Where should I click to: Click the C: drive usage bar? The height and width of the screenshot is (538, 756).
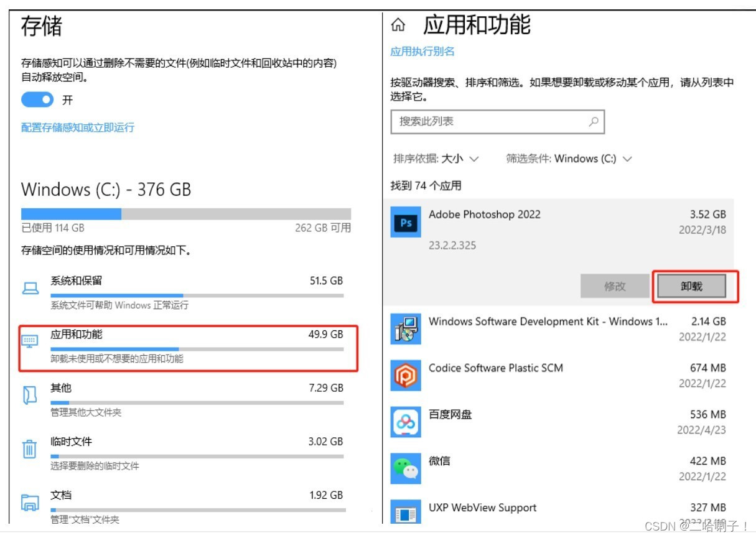click(186, 213)
